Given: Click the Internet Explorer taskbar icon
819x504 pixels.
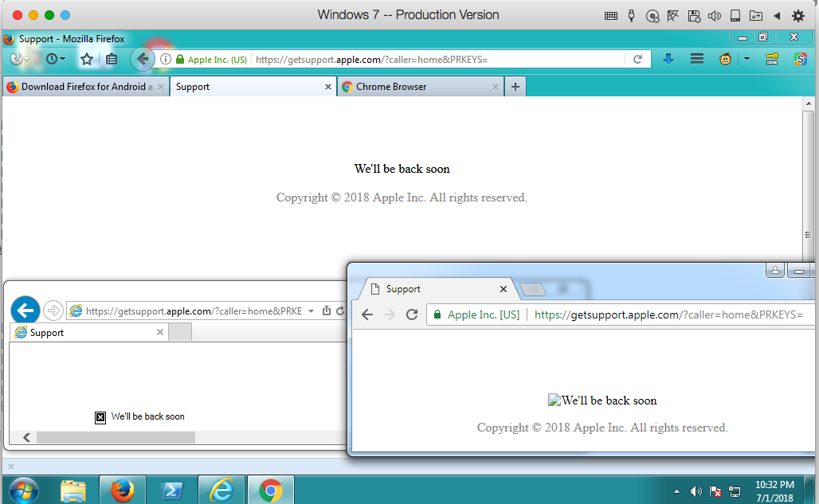Looking at the screenshot, I should (221, 490).
